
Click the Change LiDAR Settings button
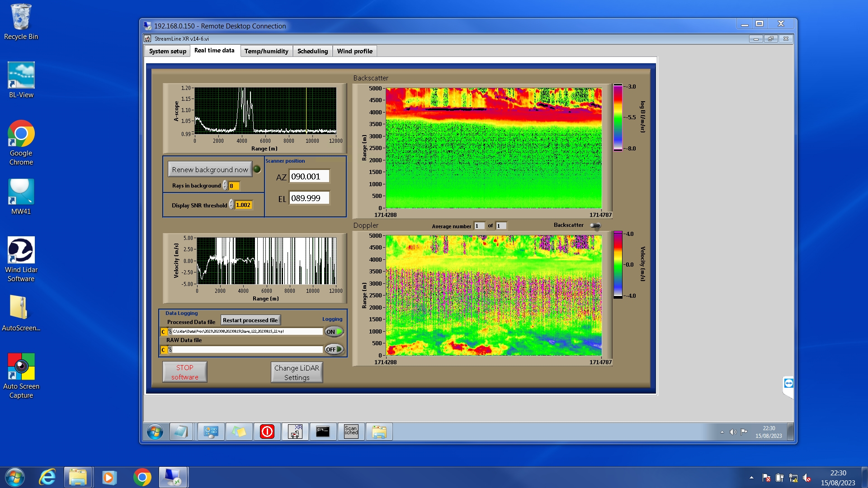coord(297,372)
